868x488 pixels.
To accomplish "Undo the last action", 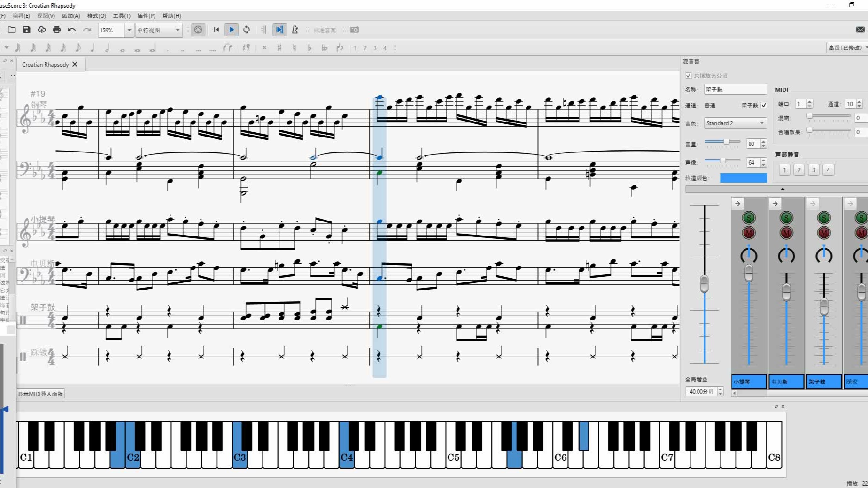I will 72,30.
